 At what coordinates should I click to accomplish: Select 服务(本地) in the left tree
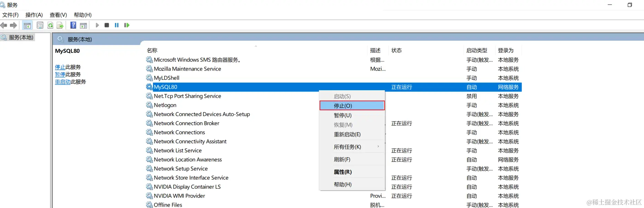[x=21, y=37]
